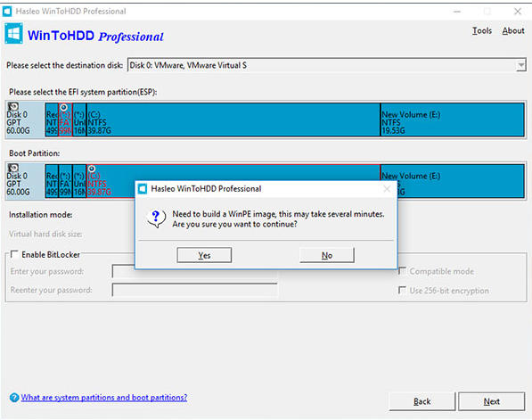
Task: Click the help icon beside partitions link
Action: [14, 397]
